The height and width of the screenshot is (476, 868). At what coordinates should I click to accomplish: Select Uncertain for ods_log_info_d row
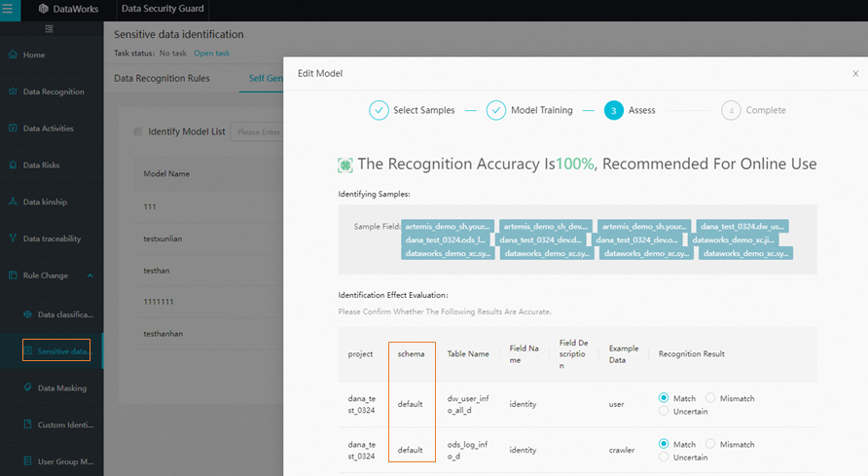pyautogui.click(x=664, y=457)
